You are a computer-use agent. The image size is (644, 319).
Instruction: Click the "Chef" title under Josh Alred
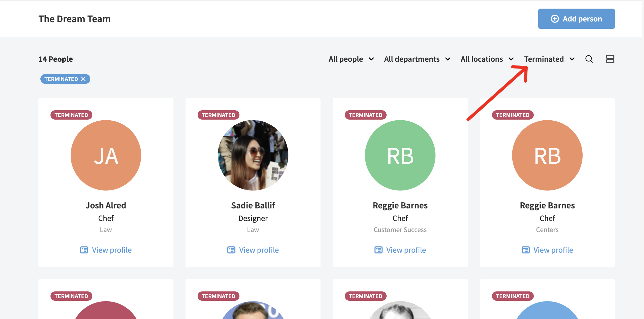point(106,218)
